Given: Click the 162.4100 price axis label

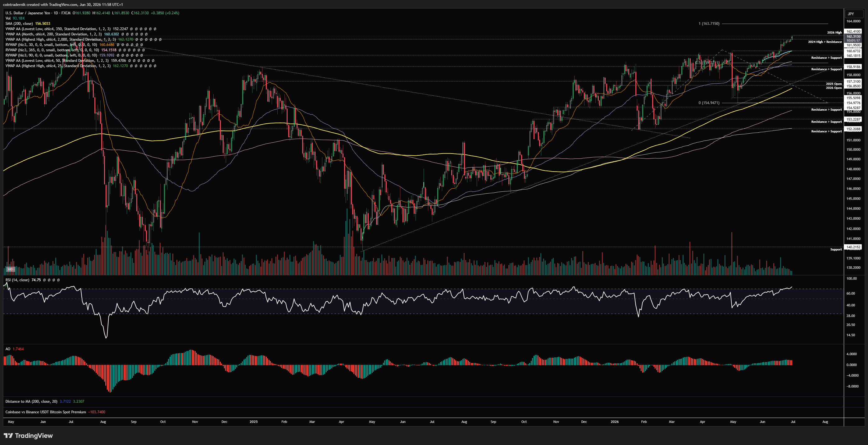Looking at the screenshot, I should pyautogui.click(x=853, y=31).
